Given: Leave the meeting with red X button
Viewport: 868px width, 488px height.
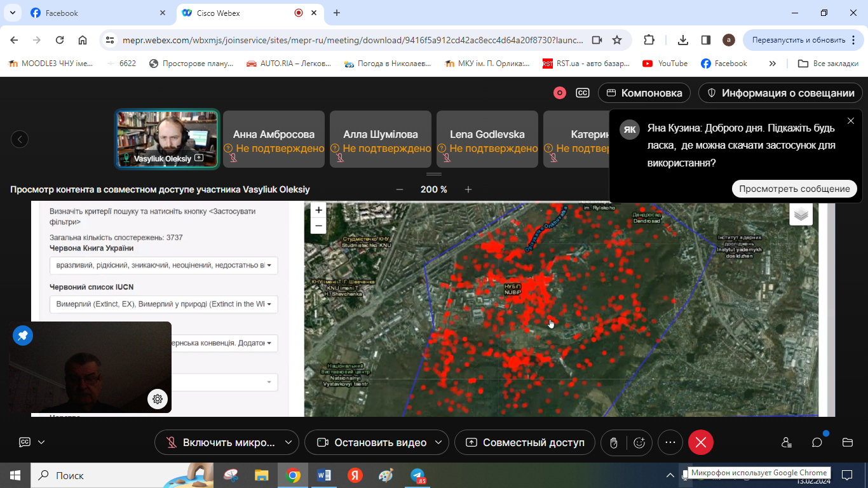Looking at the screenshot, I should coord(701,442).
